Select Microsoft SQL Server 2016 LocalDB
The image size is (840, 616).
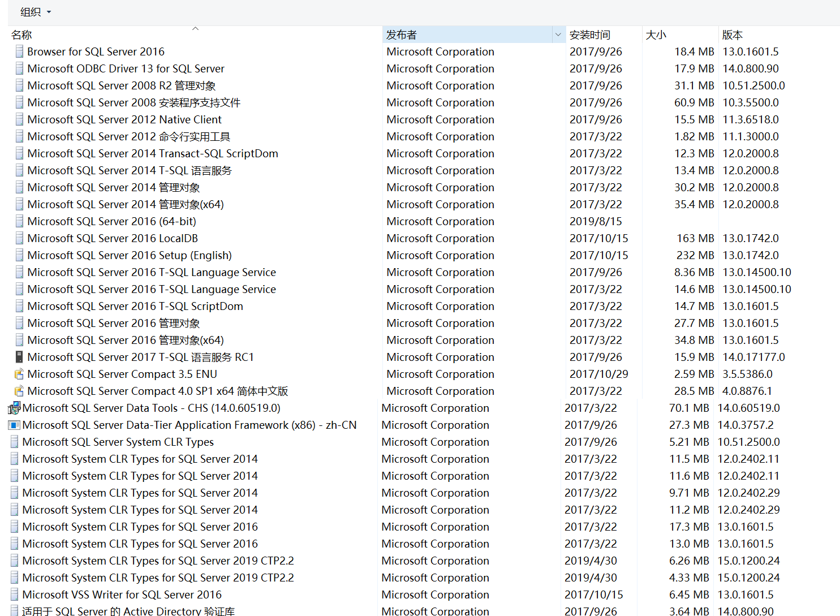click(113, 238)
